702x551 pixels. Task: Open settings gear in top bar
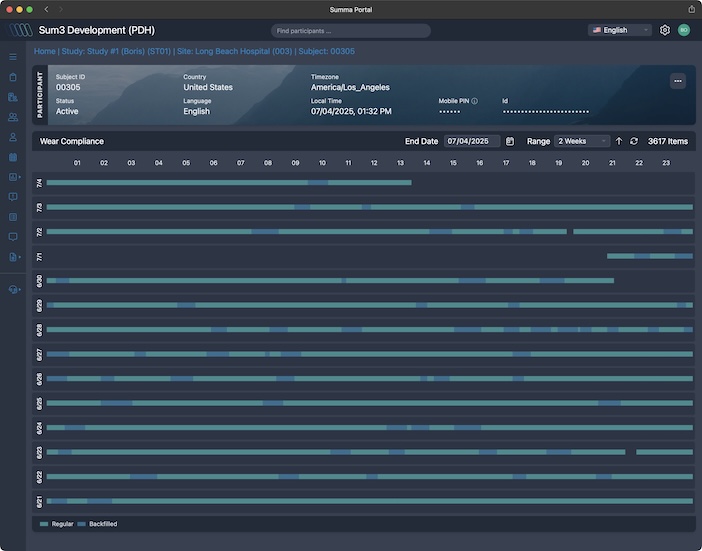(665, 30)
